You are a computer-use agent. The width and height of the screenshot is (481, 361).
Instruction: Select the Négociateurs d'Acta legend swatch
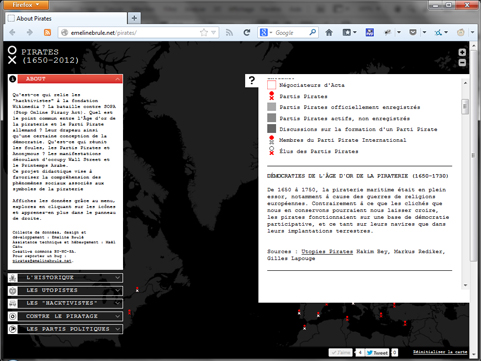click(271, 85)
